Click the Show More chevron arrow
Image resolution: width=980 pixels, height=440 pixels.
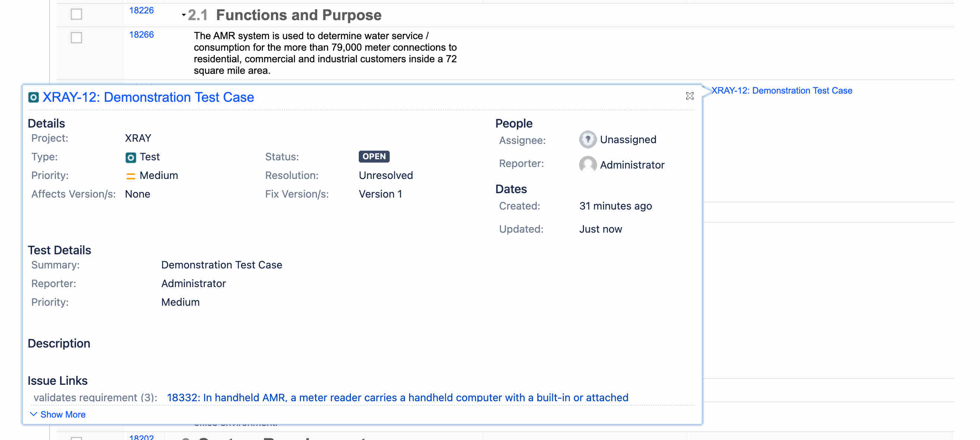tap(34, 414)
